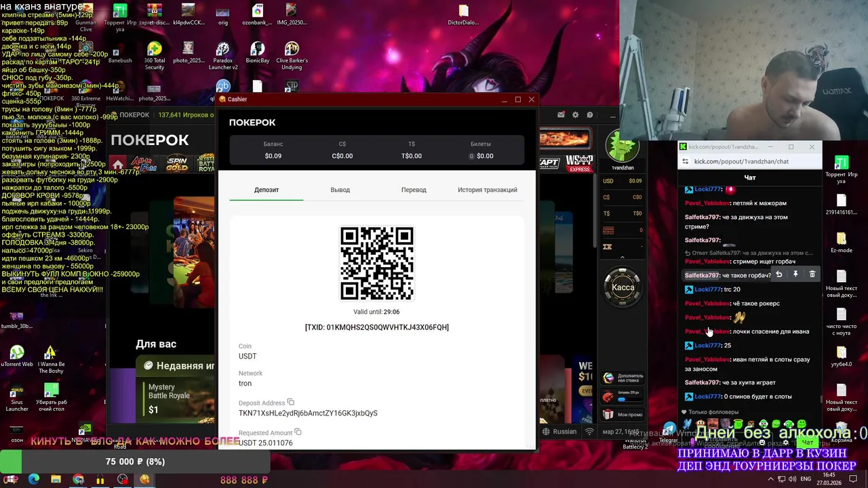Click the home icon in the poker lobby
This screenshot has width=868, height=488.
(118, 165)
